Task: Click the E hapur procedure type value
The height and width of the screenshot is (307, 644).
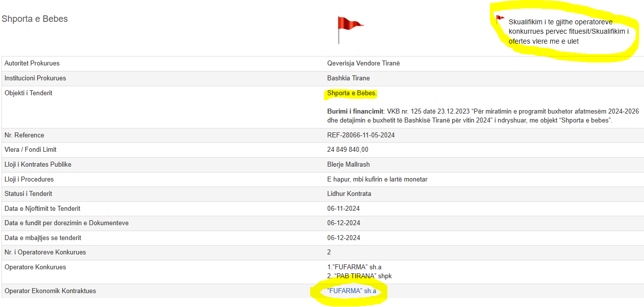Action: pyautogui.click(x=377, y=180)
